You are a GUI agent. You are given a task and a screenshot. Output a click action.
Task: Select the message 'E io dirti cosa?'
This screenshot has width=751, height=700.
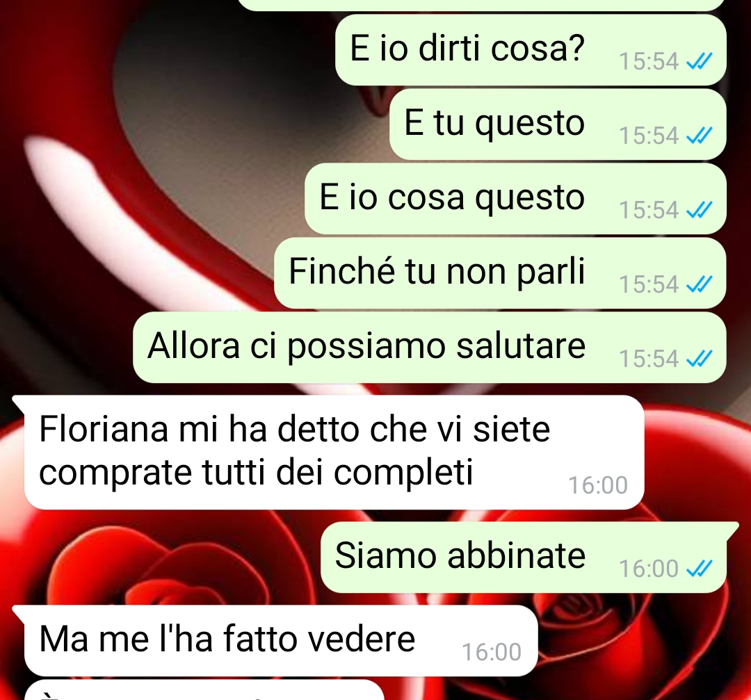click(x=531, y=50)
